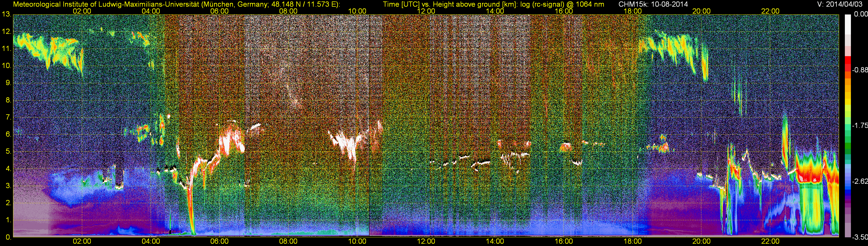The image size is (868, 246).
Task: Pick the white band of the color scale
Action: pos(847,24)
